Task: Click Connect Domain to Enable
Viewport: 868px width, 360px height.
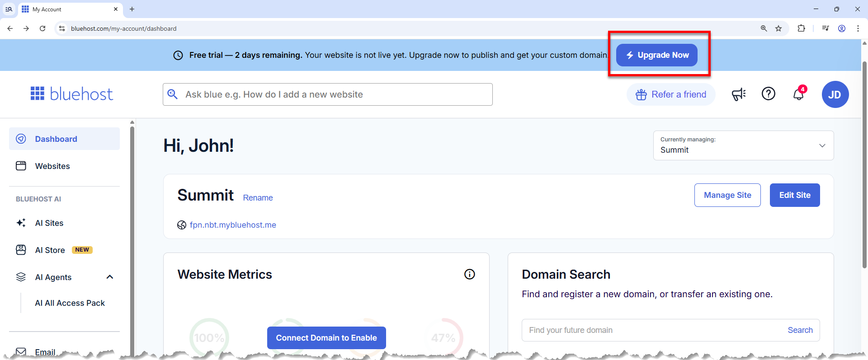Action: pos(326,338)
